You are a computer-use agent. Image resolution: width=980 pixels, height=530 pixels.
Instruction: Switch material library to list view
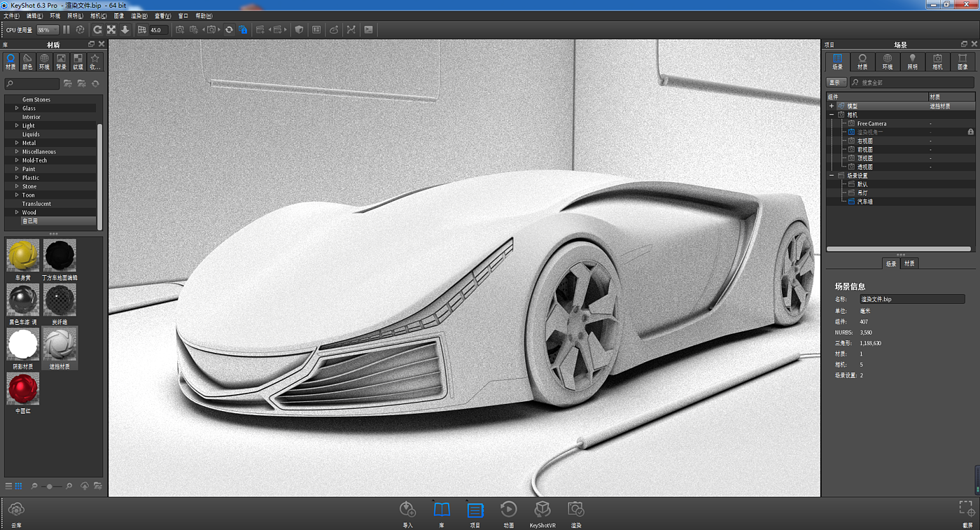point(9,486)
